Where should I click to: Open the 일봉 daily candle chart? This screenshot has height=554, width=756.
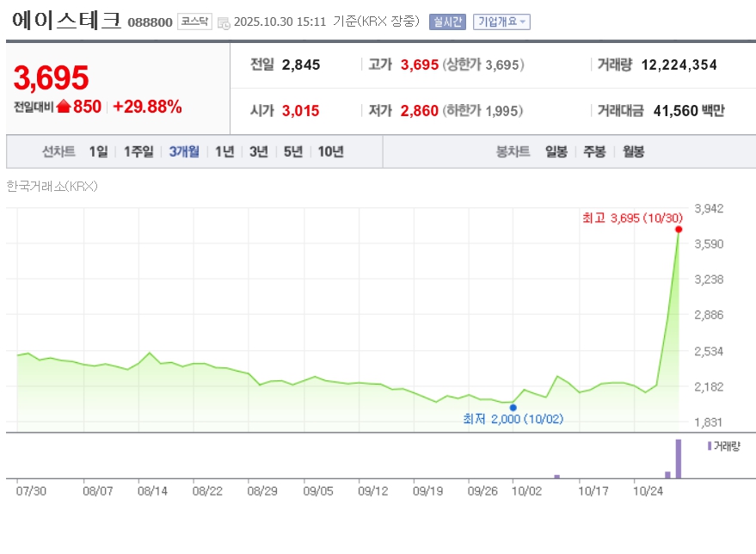pos(556,151)
